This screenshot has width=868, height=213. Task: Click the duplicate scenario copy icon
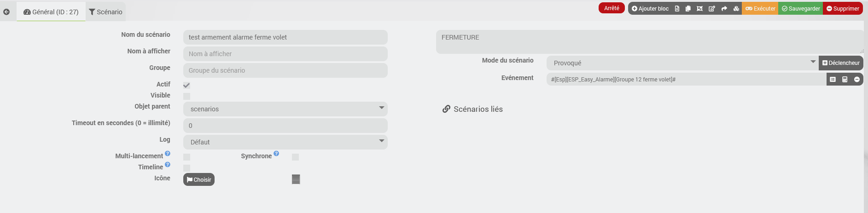tap(688, 9)
